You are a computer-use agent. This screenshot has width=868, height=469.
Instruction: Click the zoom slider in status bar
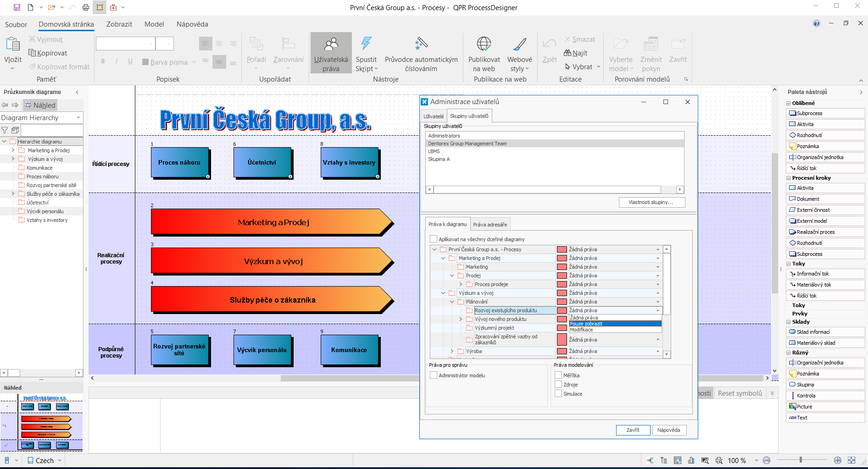tap(801, 460)
